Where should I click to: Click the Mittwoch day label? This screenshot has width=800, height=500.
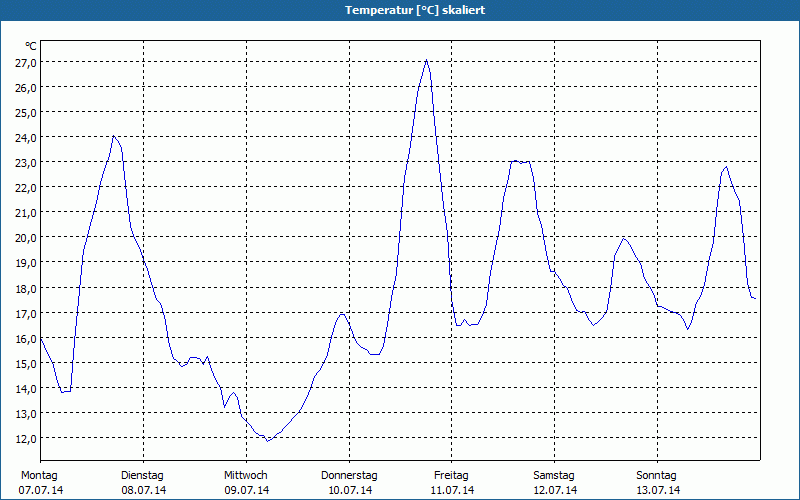point(246,475)
